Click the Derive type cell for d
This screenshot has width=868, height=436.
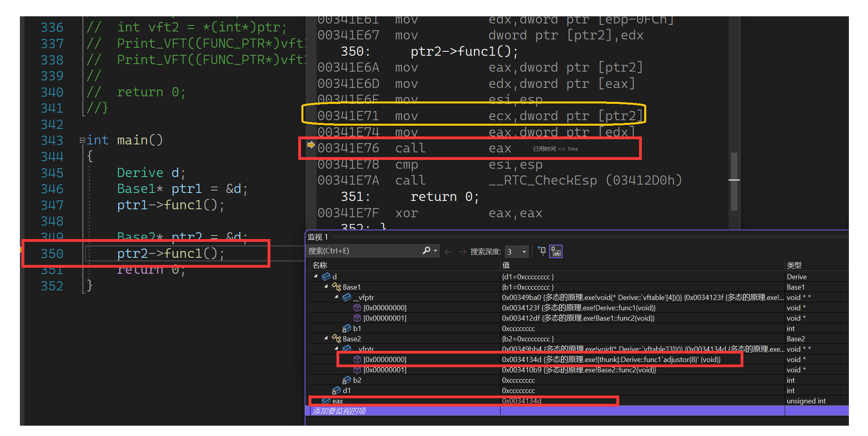[x=797, y=276]
